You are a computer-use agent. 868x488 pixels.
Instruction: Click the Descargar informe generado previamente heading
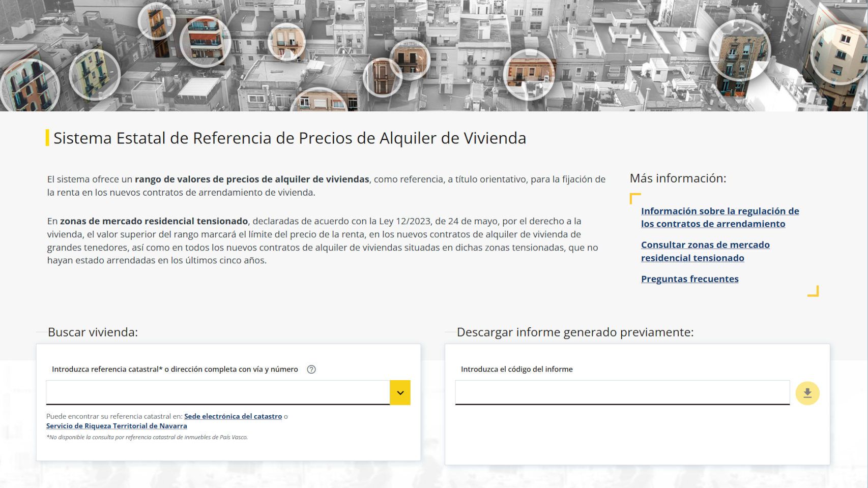[575, 332]
